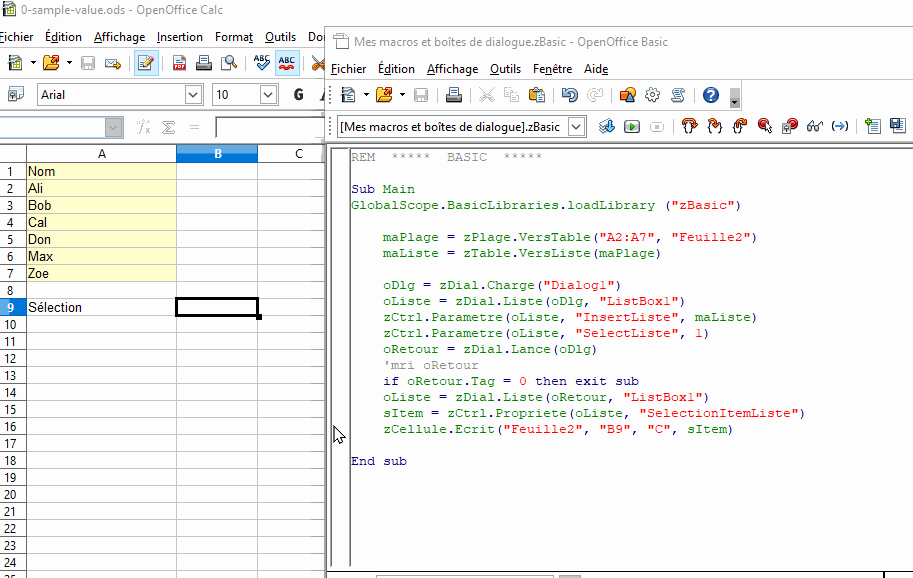Click the Run BASIC macro icon
913x578 pixels.
tap(632, 126)
